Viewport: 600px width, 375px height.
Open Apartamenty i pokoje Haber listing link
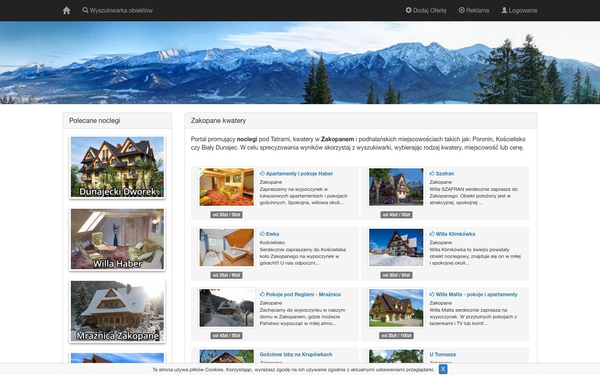(299, 173)
